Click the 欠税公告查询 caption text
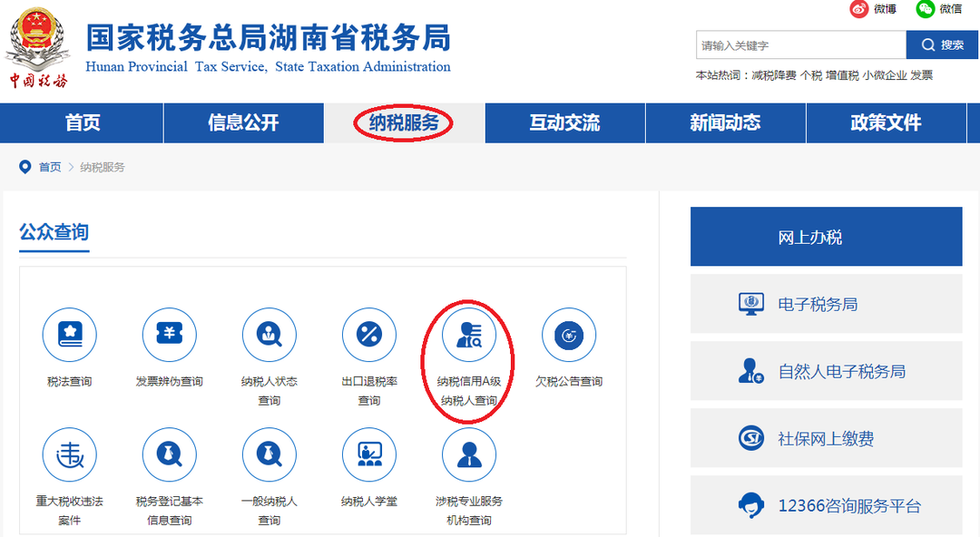 (569, 381)
